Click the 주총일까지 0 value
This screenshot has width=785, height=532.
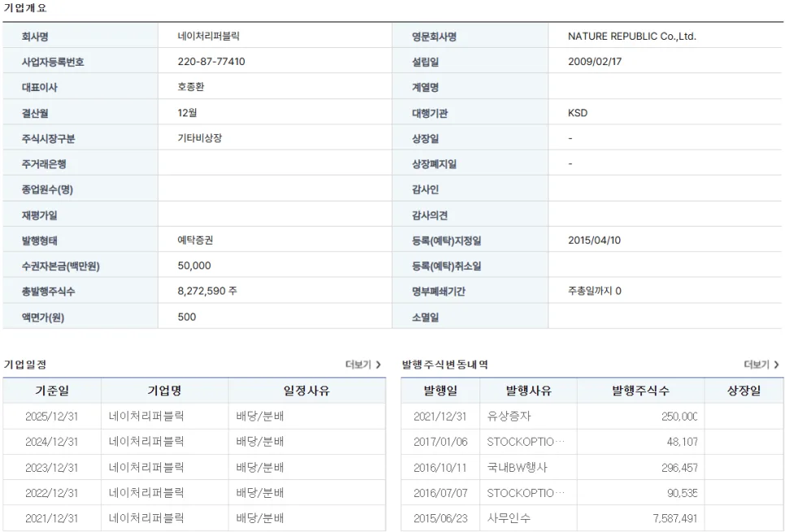point(595,291)
